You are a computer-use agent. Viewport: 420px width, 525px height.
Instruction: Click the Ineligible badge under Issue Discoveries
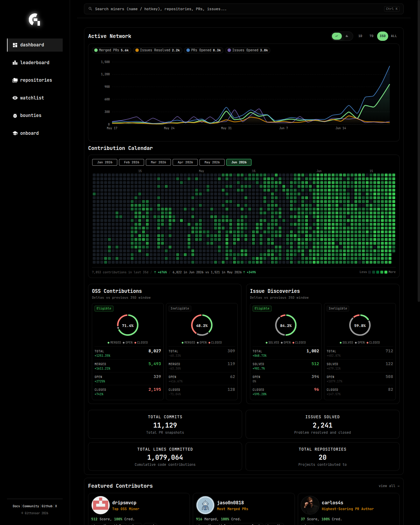coord(338,309)
